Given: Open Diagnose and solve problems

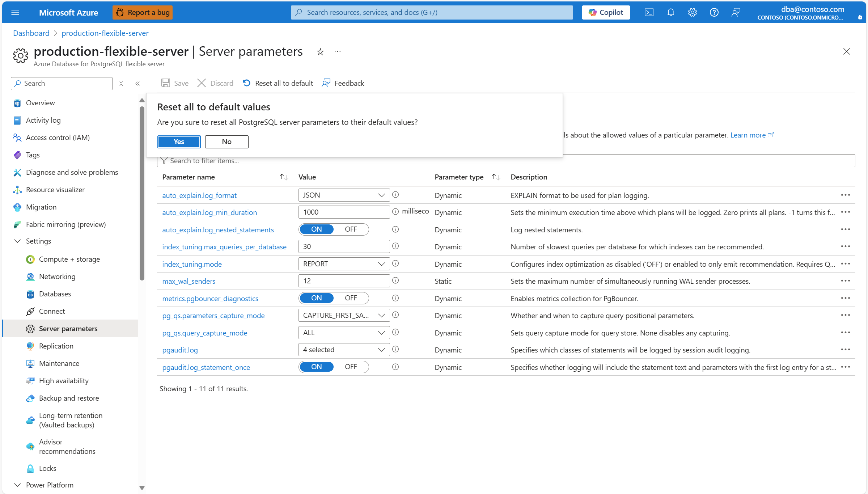Looking at the screenshot, I should click(x=72, y=172).
